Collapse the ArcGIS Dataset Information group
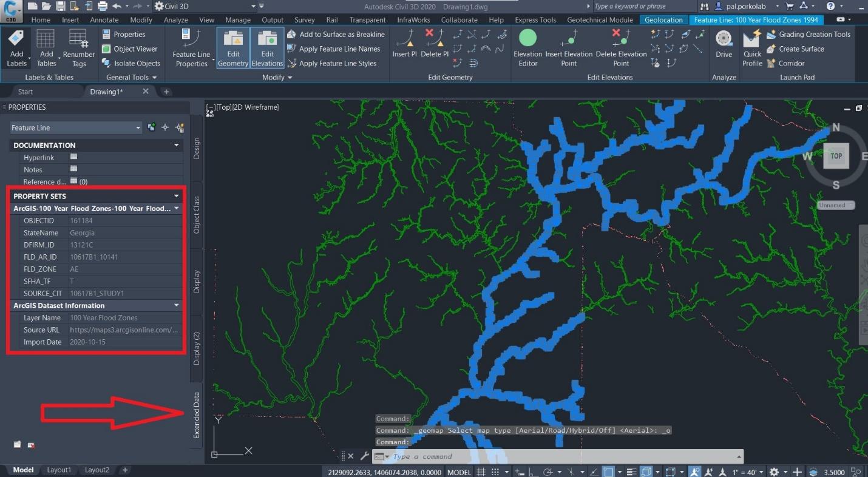The width and height of the screenshot is (868, 477). pyautogui.click(x=177, y=305)
